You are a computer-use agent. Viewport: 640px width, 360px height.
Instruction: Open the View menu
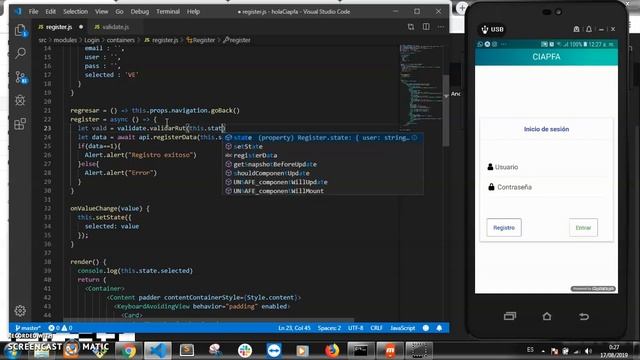[x=101, y=11]
